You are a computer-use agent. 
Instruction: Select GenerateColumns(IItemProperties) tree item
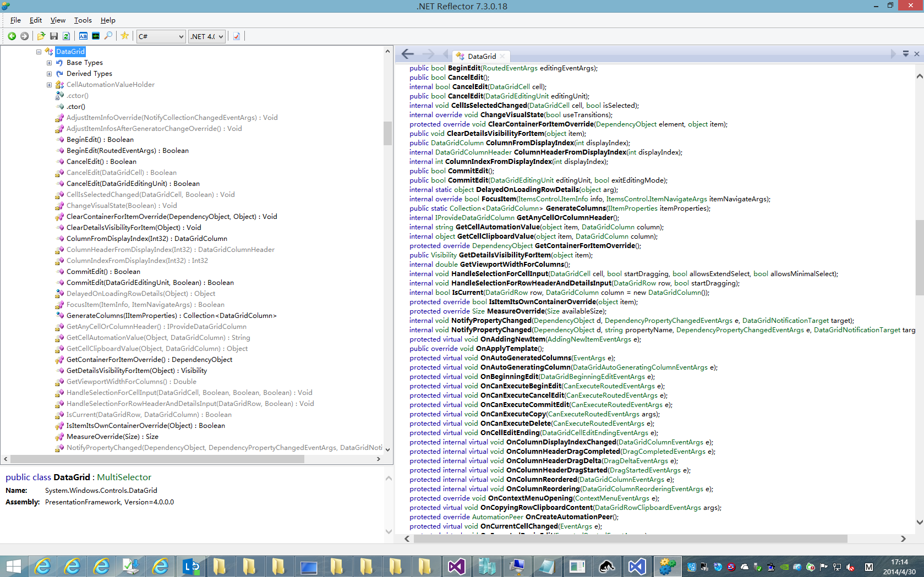coord(172,316)
